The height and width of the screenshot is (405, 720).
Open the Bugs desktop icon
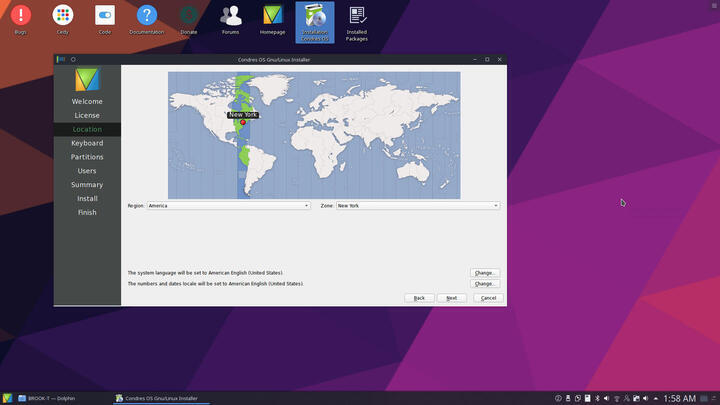21,19
